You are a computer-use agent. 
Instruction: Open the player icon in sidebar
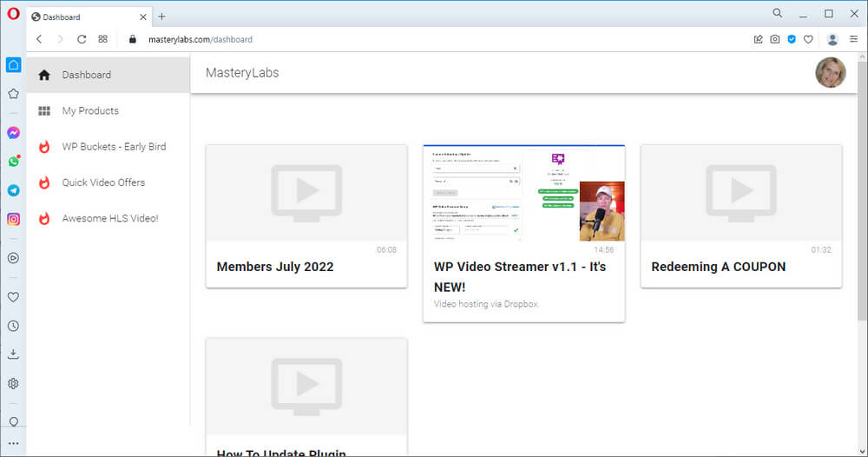coord(13,257)
